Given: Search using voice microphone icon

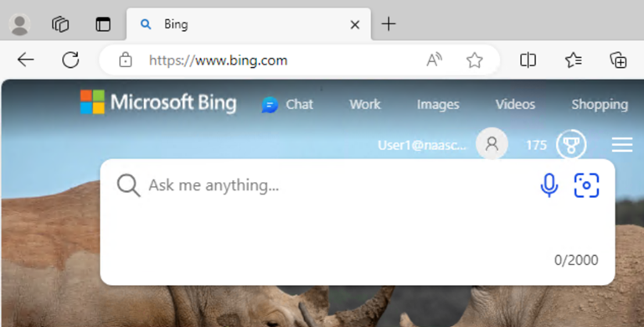Looking at the screenshot, I should [x=549, y=185].
